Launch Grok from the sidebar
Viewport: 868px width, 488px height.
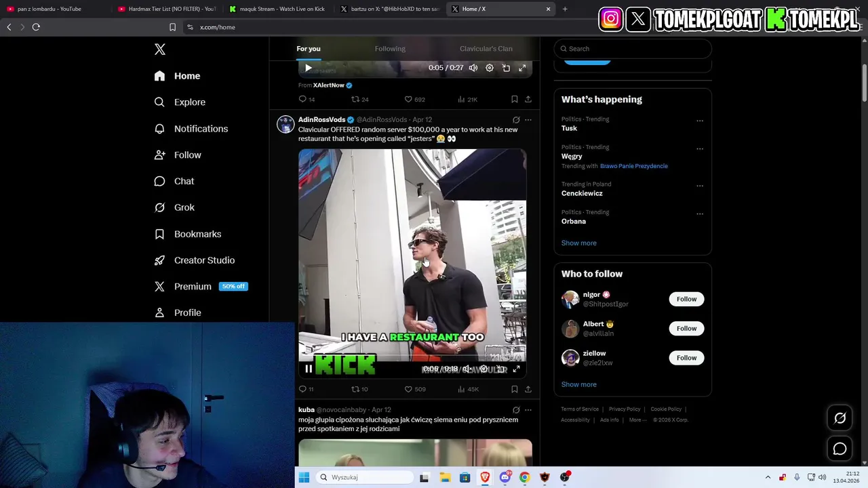pos(174,207)
